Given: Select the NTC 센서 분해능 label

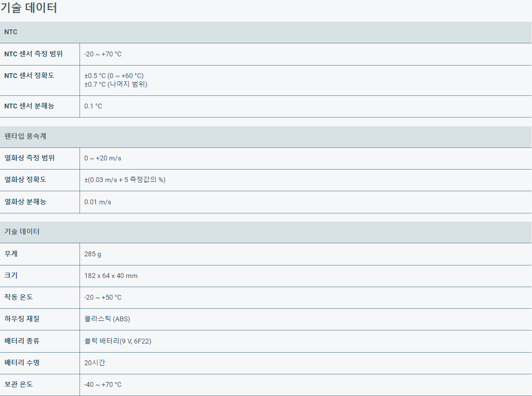Looking at the screenshot, I should (x=29, y=106).
